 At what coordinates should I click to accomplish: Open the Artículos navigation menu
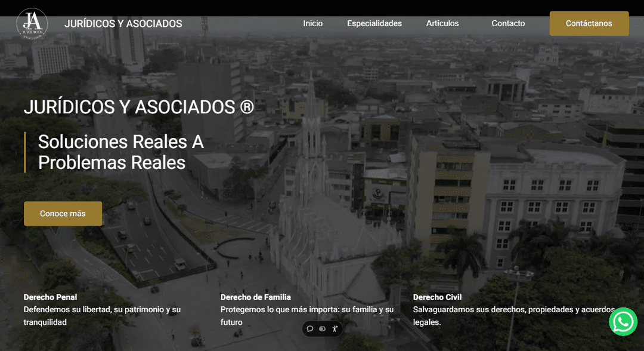pos(442,23)
